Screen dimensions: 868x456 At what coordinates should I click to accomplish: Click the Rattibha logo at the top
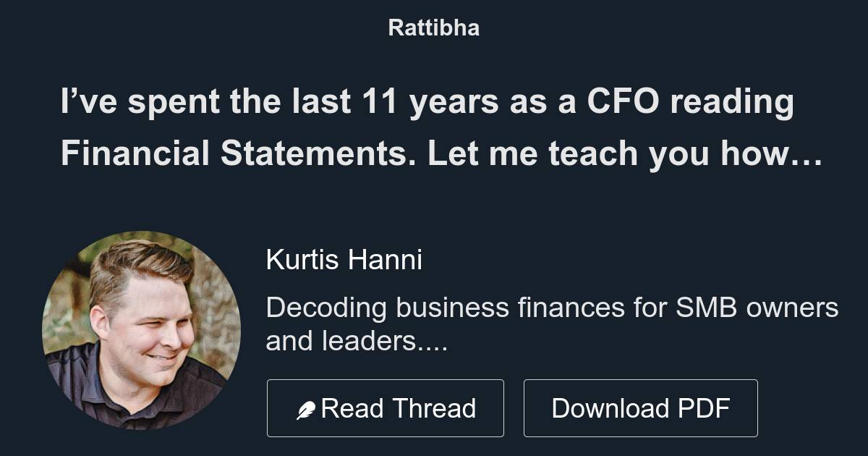tap(434, 28)
